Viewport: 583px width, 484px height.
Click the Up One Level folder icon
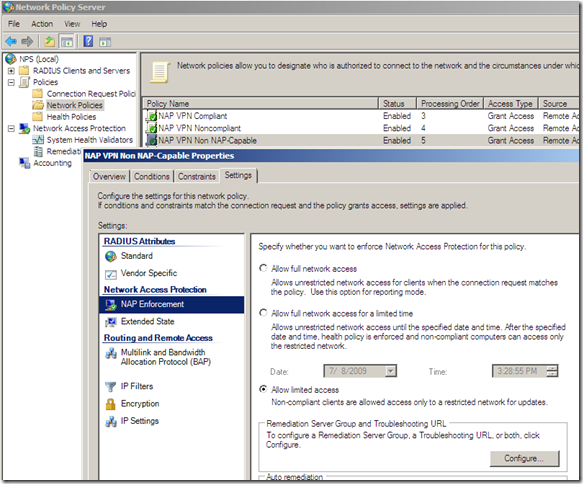coord(49,41)
